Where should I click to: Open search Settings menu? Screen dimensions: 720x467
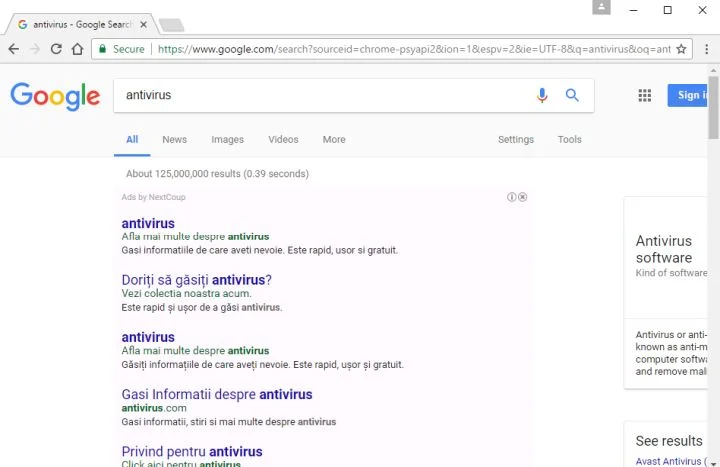tap(516, 140)
